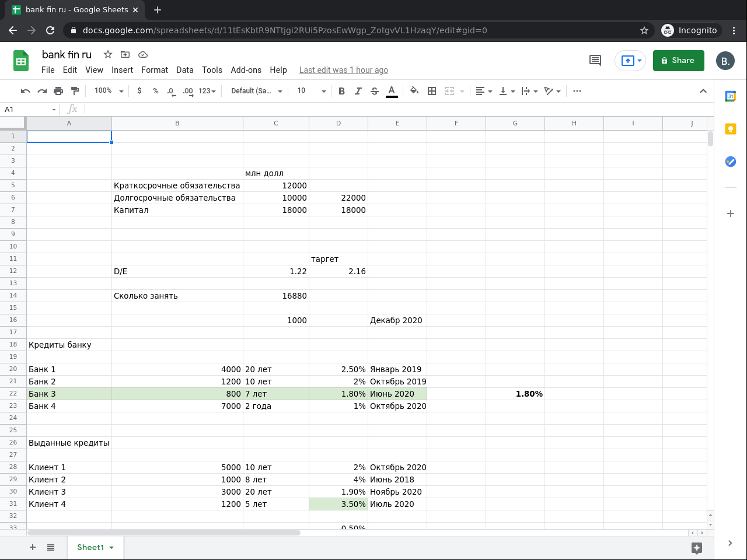The width and height of the screenshot is (747, 560).
Task: Toggle bold formatting
Action: [341, 91]
